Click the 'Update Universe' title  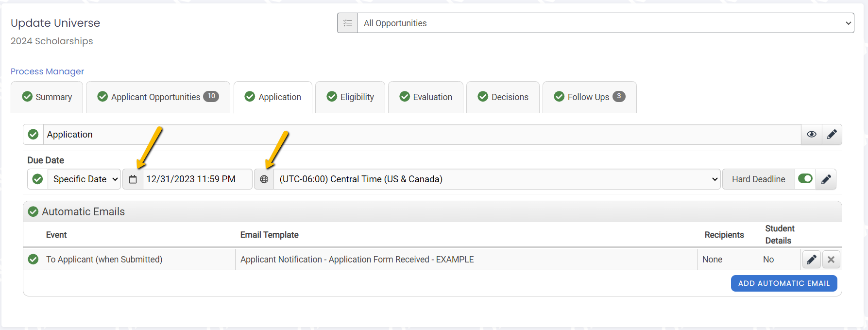(x=55, y=23)
